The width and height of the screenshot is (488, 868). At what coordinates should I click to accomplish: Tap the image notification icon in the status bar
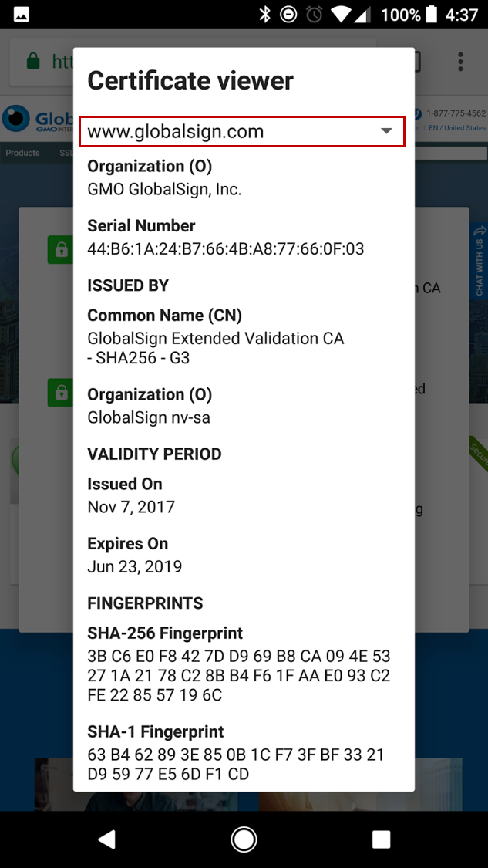[x=22, y=14]
